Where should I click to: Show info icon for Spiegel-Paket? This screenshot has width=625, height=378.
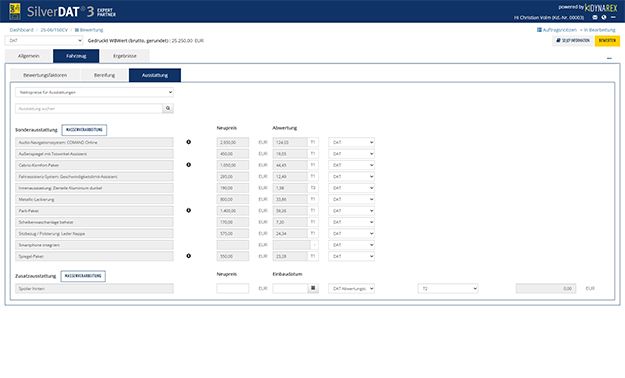pyautogui.click(x=189, y=256)
